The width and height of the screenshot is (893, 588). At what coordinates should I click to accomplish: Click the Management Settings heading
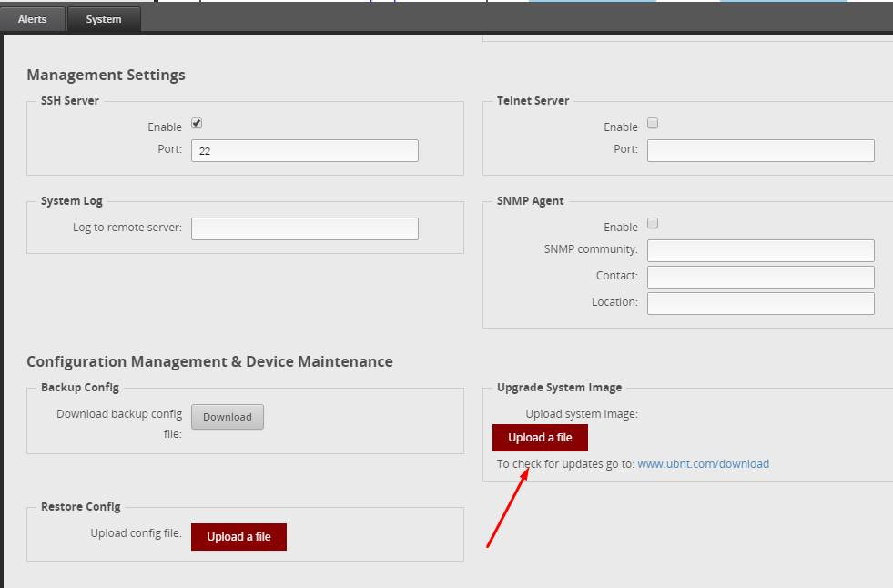pos(106,75)
